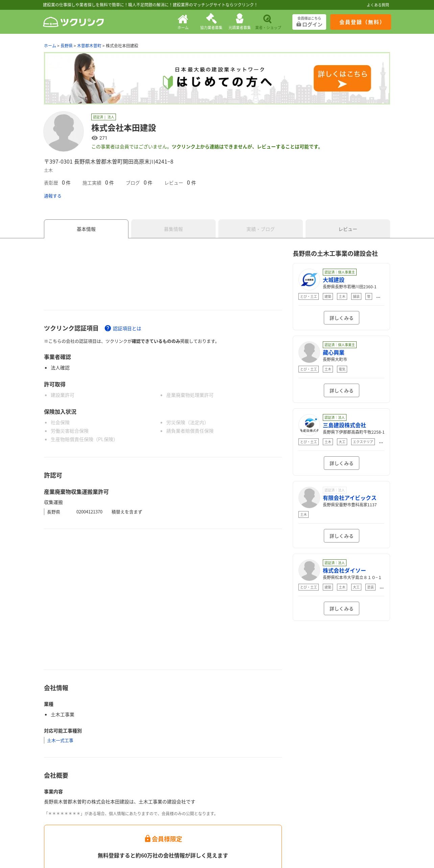Screen dimensions: 434x868
Task: Click エクステリア tag on 三島建設 card
Action: [x=363, y=442]
